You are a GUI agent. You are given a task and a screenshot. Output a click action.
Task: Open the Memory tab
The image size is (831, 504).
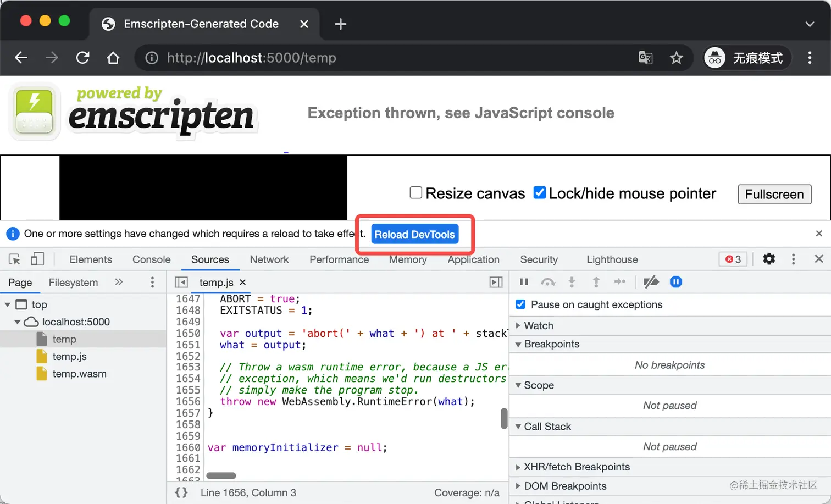(408, 259)
